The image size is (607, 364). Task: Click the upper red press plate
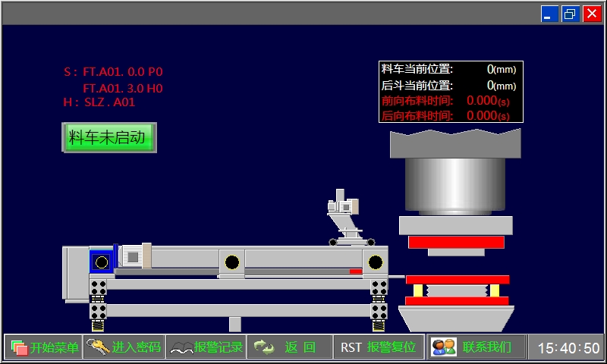coord(456,242)
